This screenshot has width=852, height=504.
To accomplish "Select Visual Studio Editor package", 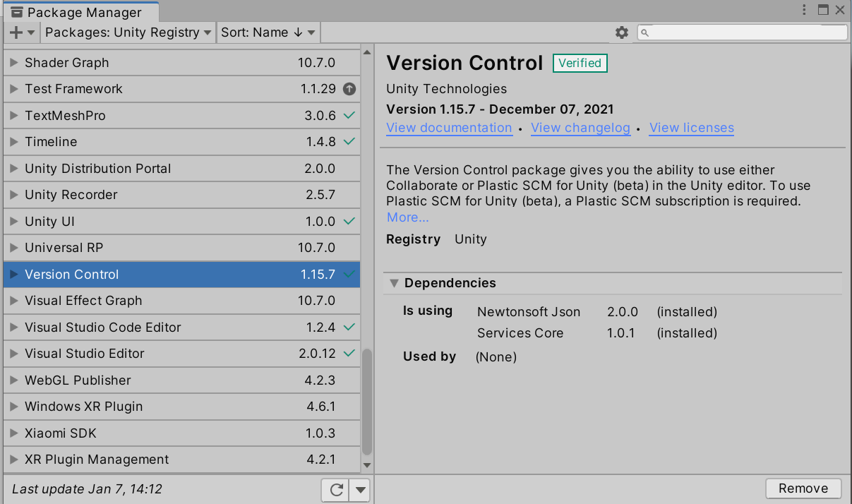I will pos(182,354).
